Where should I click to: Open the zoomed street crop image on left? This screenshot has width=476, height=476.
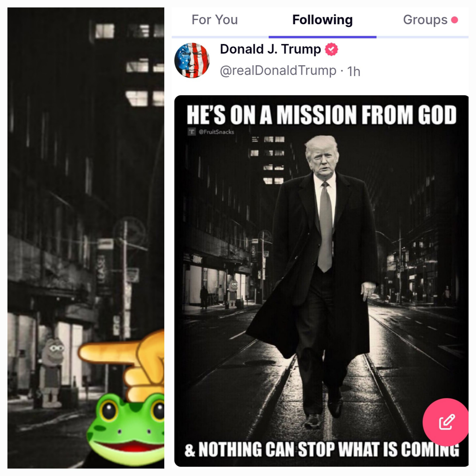pyautogui.click(x=86, y=238)
